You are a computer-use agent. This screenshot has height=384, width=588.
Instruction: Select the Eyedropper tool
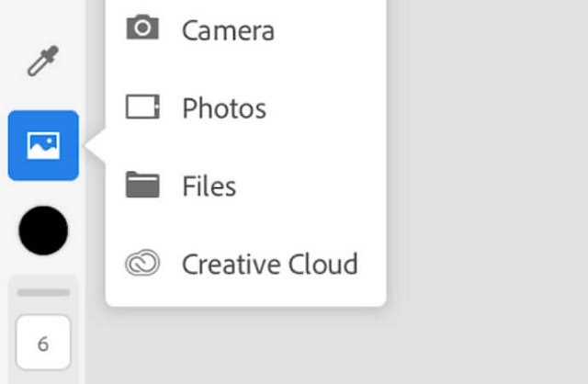pos(43,61)
